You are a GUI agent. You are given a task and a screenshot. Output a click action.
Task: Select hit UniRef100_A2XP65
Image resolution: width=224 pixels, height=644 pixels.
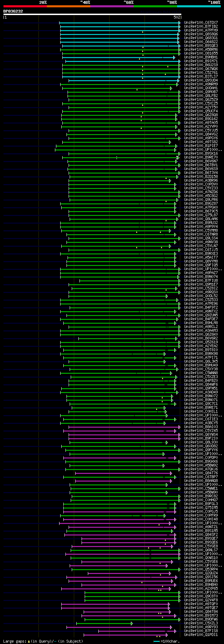tap(201, 588)
